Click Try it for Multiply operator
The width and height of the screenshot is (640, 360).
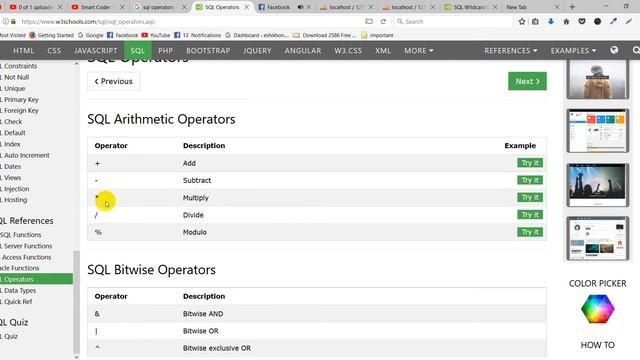(x=530, y=198)
